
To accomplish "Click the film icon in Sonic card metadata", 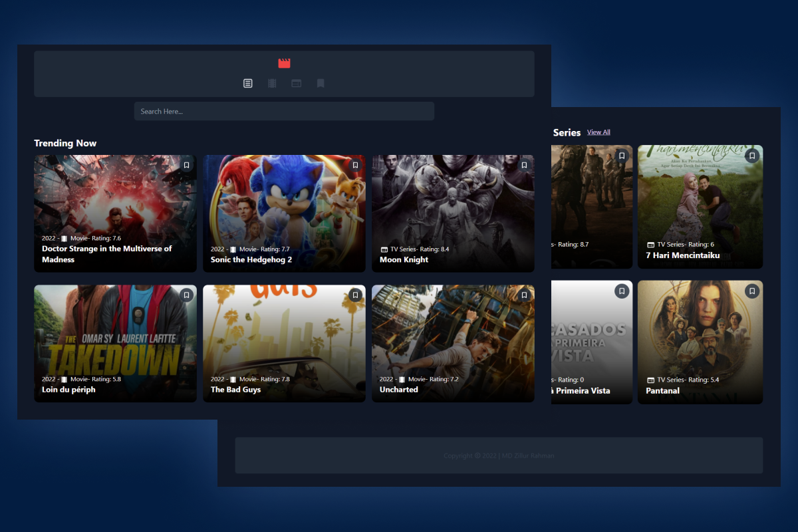I will click(233, 249).
